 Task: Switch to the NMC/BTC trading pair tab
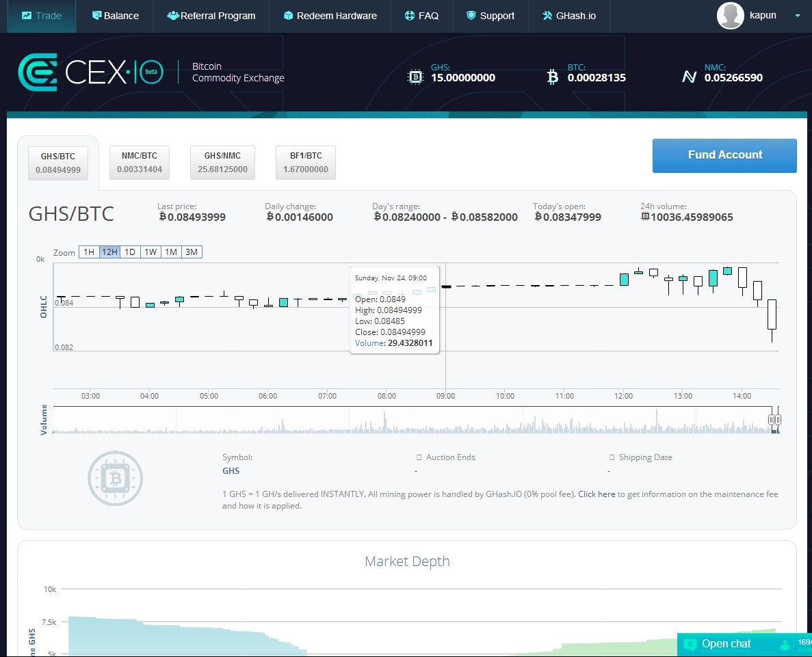[x=140, y=162]
